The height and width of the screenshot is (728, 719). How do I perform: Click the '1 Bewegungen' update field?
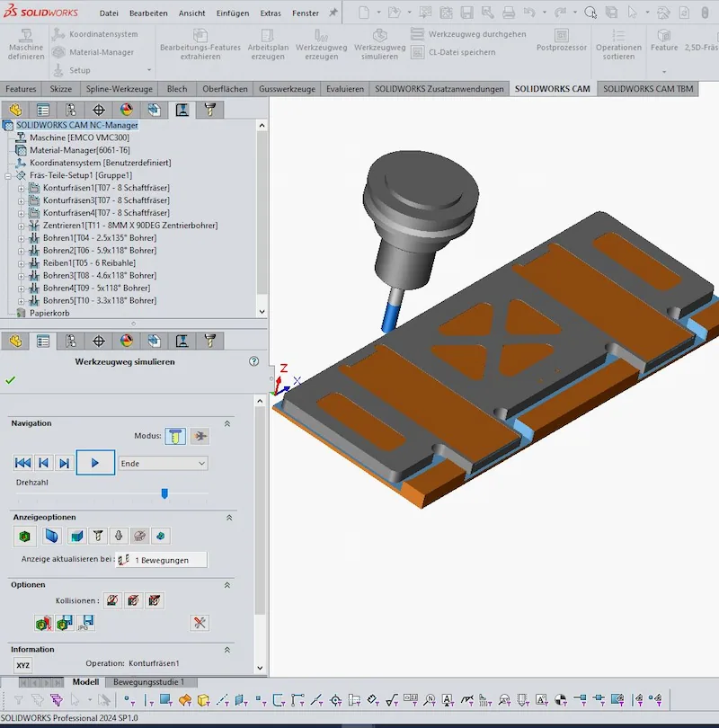tap(162, 560)
